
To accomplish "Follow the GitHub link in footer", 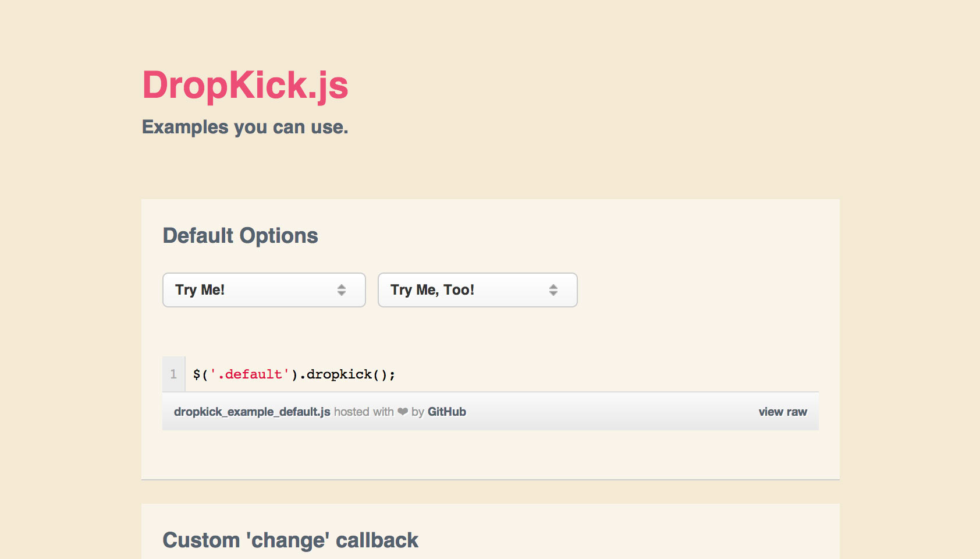I will [447, 412].
